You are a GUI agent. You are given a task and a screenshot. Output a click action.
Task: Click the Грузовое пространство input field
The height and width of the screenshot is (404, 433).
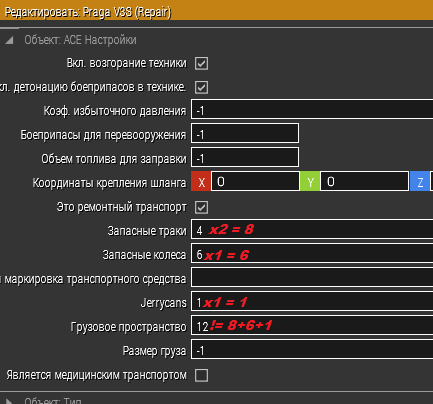tap(312, 325)
